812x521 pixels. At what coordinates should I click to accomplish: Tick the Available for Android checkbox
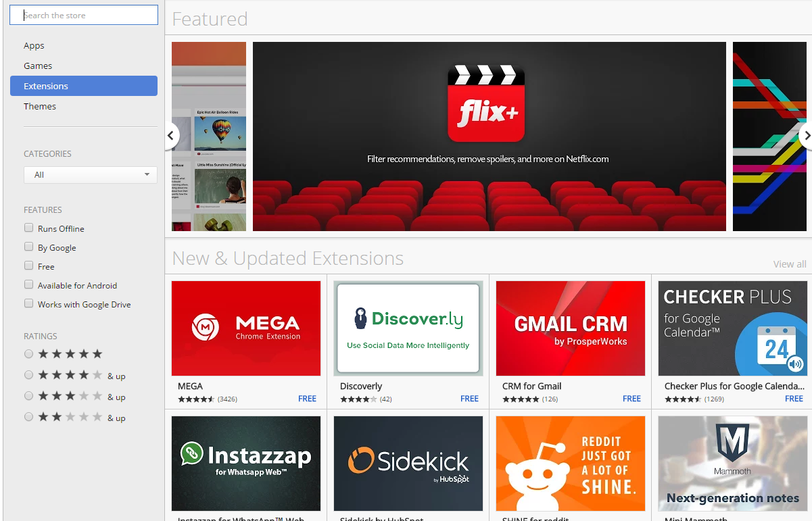click(x=28, y=284)
